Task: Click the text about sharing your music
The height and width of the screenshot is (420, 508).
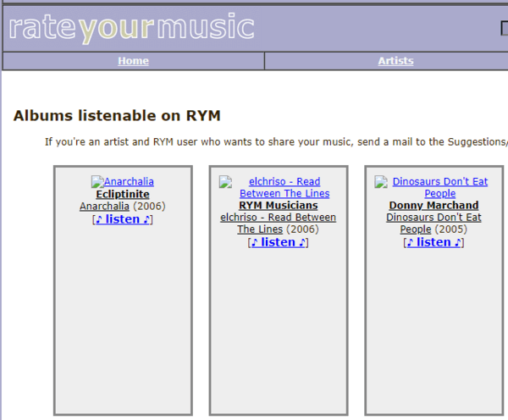Action: 276,142
